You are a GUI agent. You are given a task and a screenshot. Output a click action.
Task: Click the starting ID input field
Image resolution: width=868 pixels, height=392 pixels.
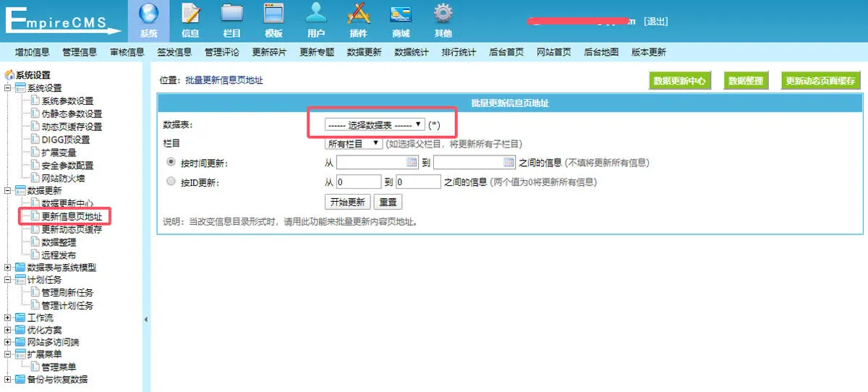click(358, 182)
